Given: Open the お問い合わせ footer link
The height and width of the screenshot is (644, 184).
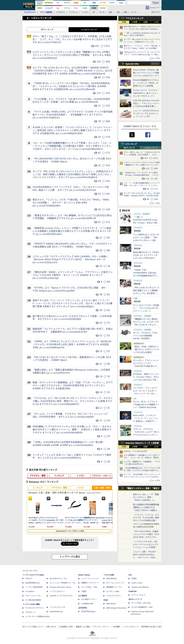Looking at the screenshot, I should tap(51, 627).
